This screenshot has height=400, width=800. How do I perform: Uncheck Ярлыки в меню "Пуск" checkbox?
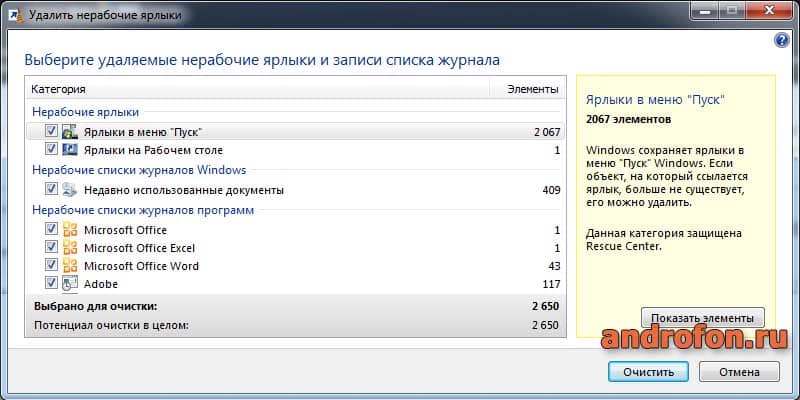51,131
